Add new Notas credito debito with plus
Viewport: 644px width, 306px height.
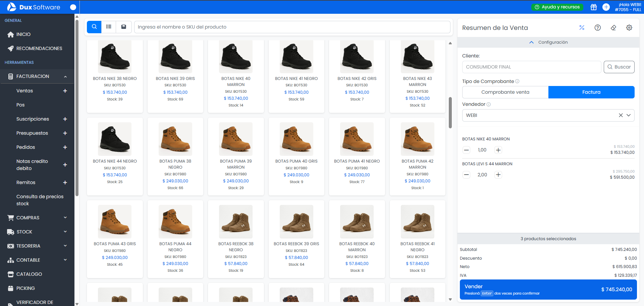click(65, 165)
